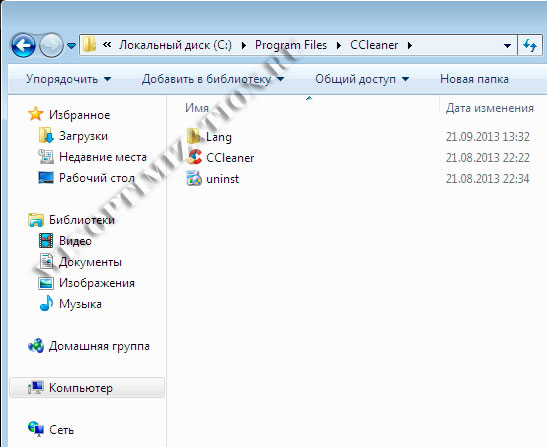The height and width of the screenshot is (447, 547).
Task: Select the Lang folder name
Action: tap(219, 137)
